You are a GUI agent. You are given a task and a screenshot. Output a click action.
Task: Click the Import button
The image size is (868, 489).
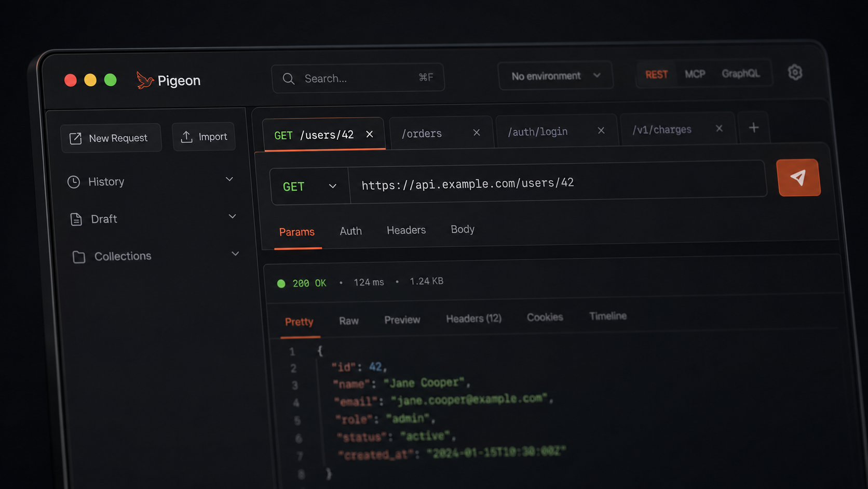pyautogui.click(x=204, y=137)
